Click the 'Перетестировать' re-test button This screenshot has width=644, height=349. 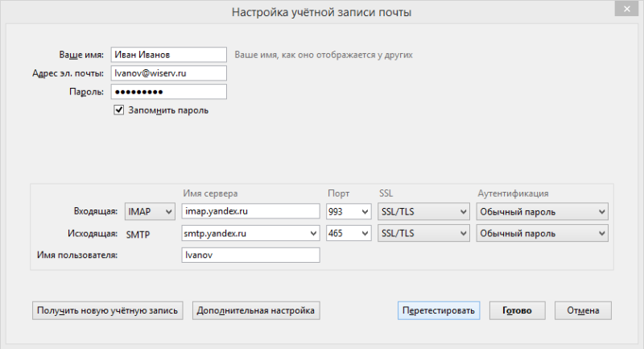coord(439,310)
